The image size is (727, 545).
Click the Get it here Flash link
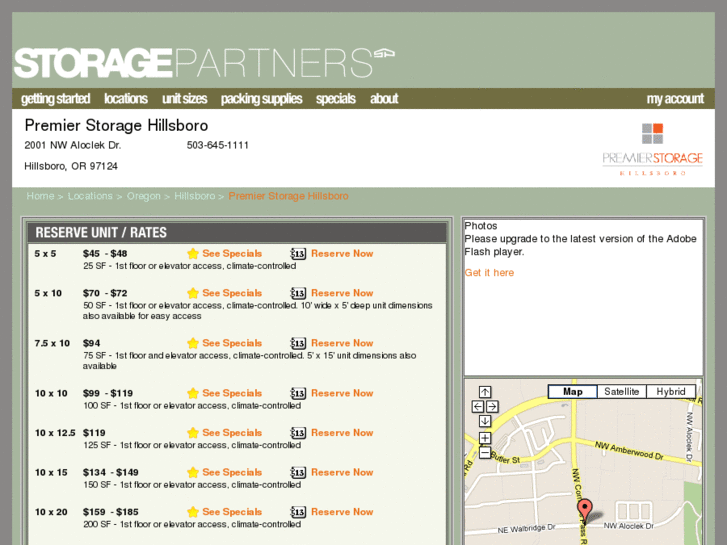[489, 273]
